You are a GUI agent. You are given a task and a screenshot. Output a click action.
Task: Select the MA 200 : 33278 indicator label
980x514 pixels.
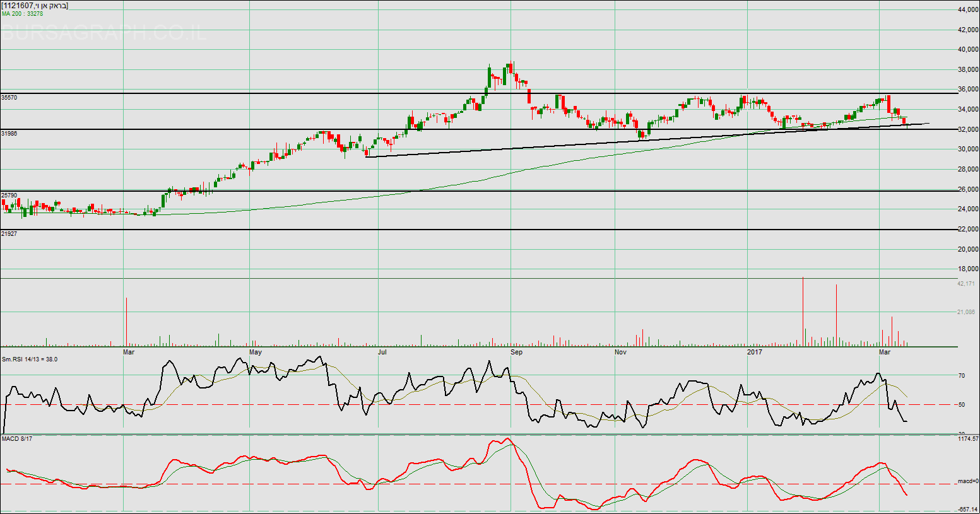click(22, 13)
